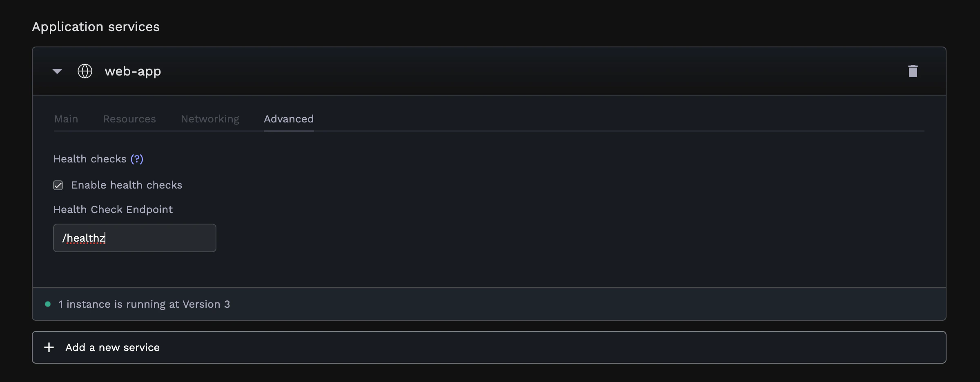Select the Resources tab
The width and height of the screenshot is (980, 382).
[x=129, y=119]
